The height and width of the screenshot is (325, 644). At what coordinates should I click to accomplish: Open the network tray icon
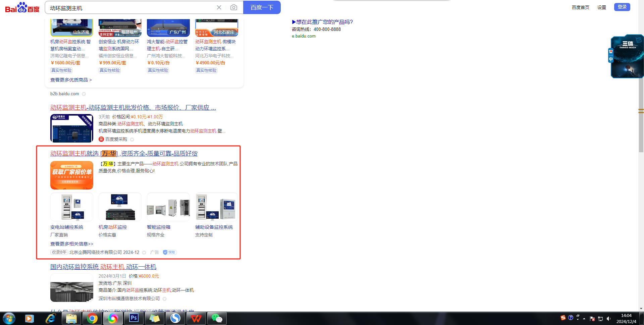pyautogui.click(x=600, y=319)
